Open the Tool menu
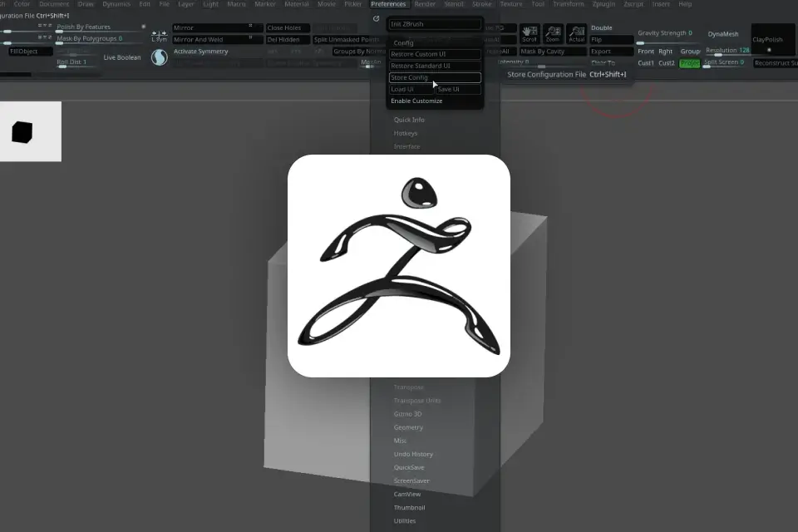 (x=538, y=4)
